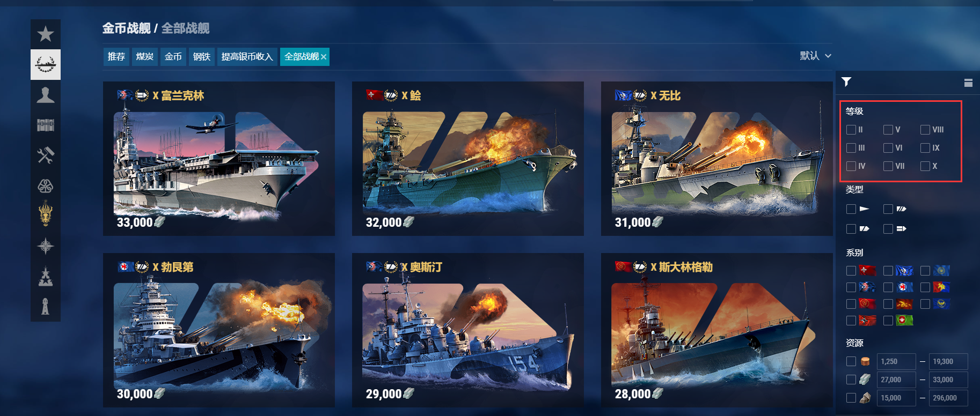This screenshot has width=980, height=416.
Task: Open the lighthouse icon in sidebar
Action: [x=46, y=306]
